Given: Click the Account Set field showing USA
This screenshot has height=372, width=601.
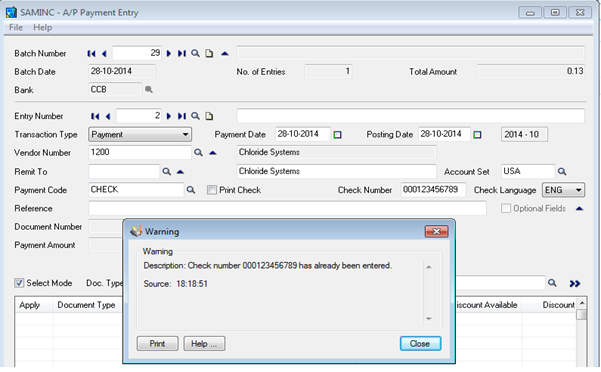Looking at the screenshot, I should [x=528, y=172].
